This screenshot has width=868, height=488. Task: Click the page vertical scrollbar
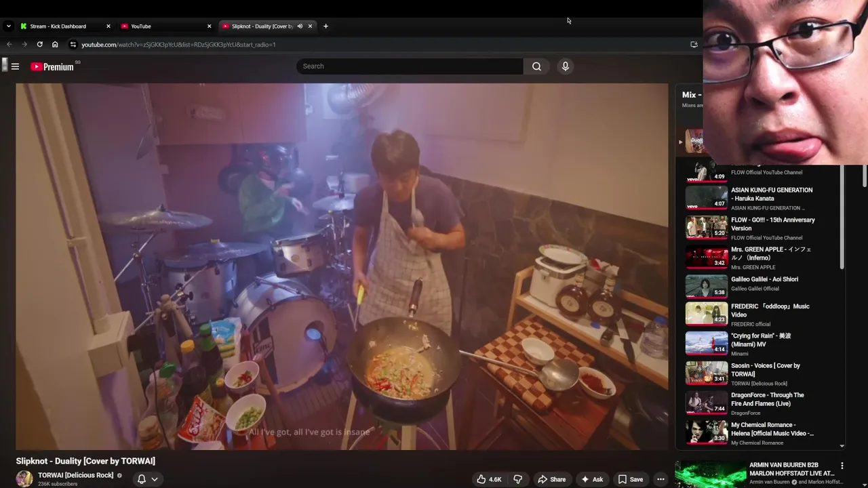pyautogui.click(x=865, y=176)
